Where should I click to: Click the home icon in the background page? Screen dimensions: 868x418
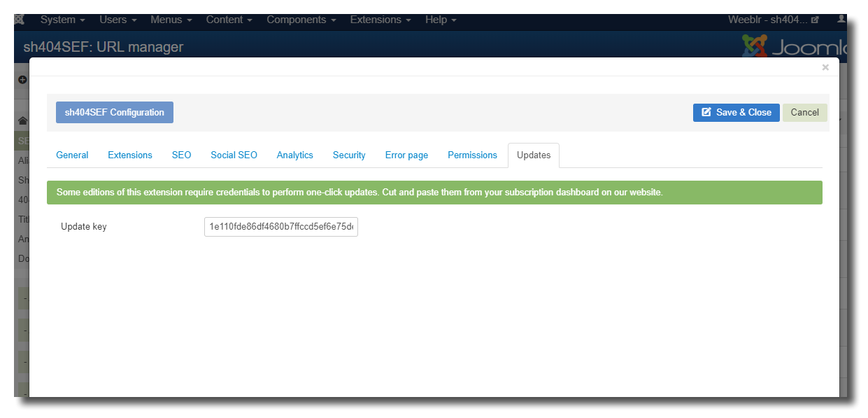click(22, 120)
